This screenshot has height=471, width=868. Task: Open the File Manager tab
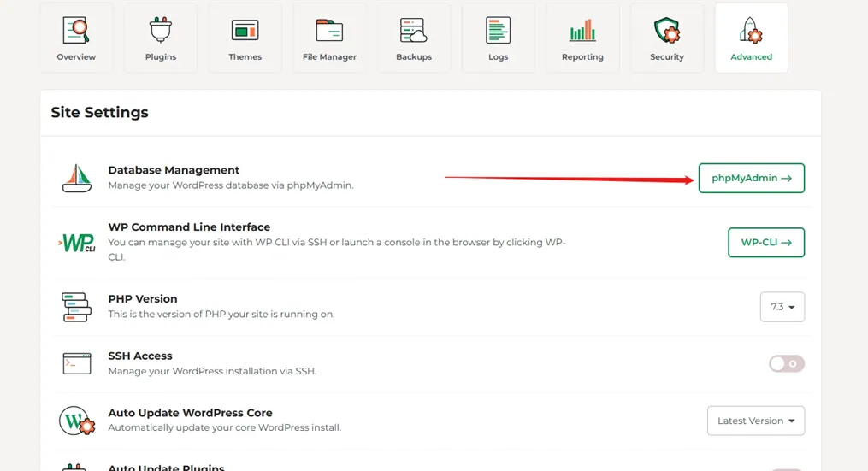click(x=329, y=38)
